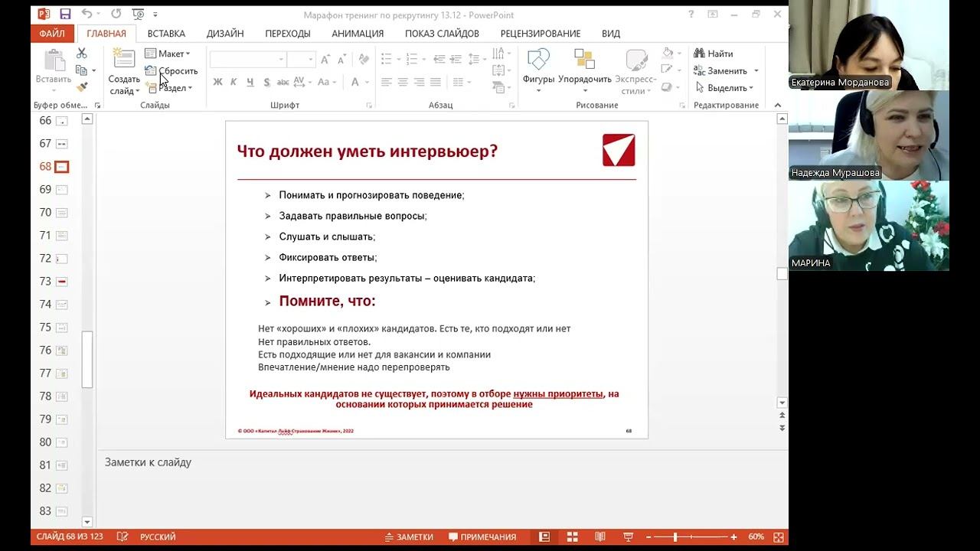Click the Save icon in quick access toolbar

click(x=65, y=14)
